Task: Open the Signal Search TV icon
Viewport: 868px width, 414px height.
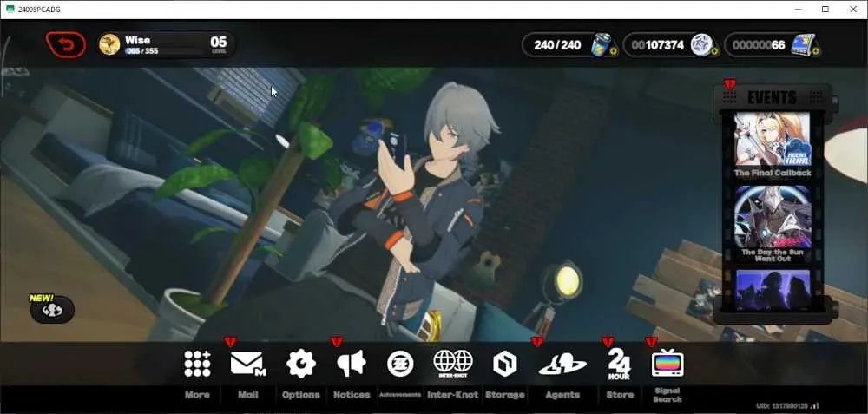Action: tap(667, 364)
